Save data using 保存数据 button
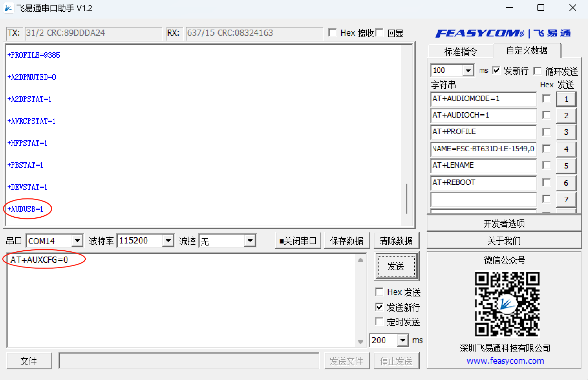 347,240
